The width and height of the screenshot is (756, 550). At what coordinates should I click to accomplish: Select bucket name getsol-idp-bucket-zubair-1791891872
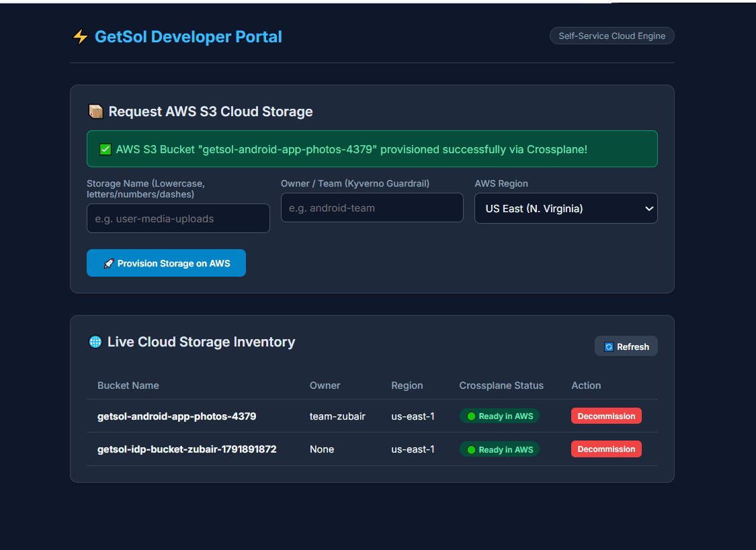[187, 449]
